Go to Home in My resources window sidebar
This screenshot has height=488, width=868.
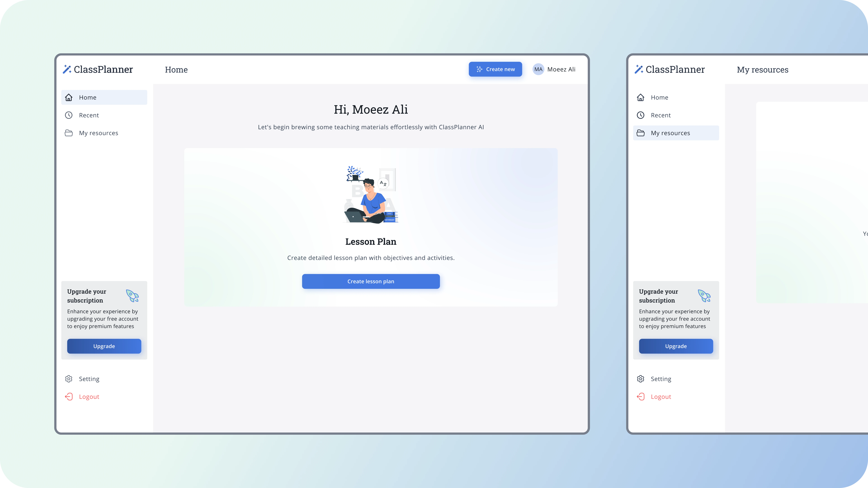coord(676,97)
